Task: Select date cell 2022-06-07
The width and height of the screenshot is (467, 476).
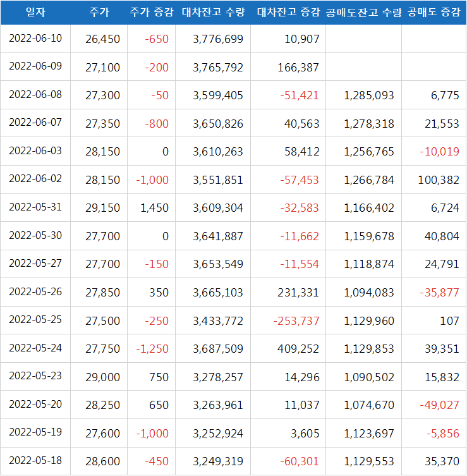Action: click(35, 123)
